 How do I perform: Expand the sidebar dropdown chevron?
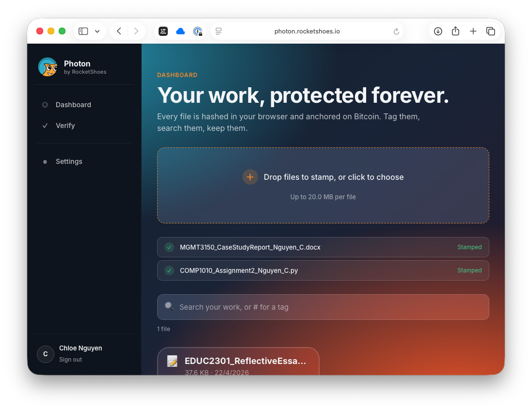(97, 32)
